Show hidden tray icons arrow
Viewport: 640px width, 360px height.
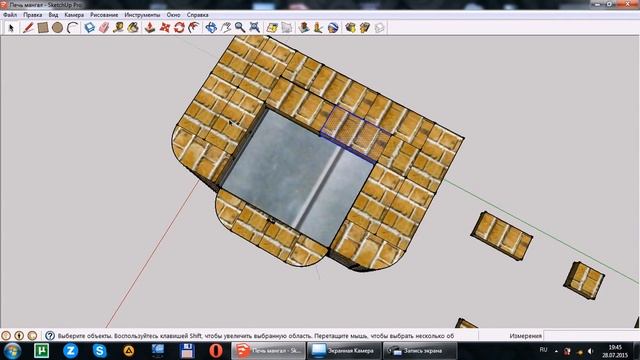point(556,351)
